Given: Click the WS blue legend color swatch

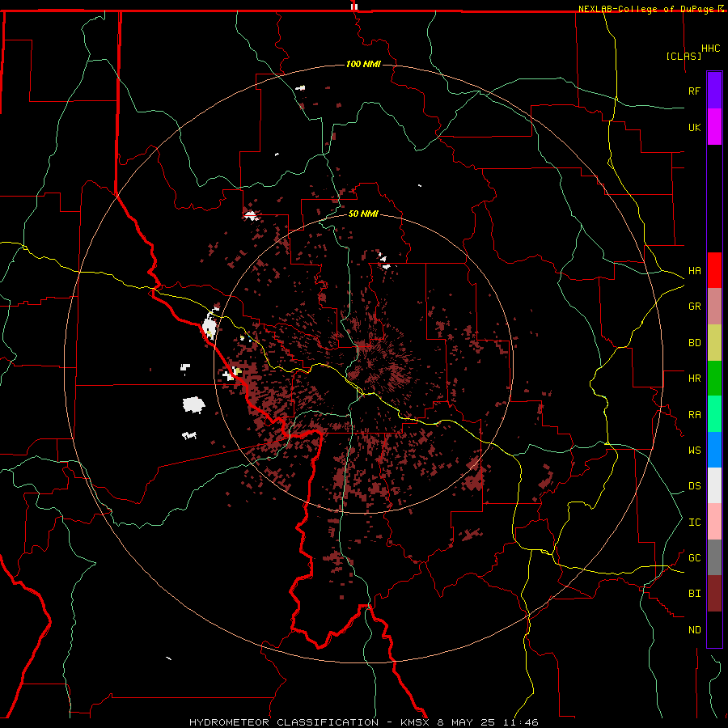Looking at the screenshot, I should pyautogui.click(x=714, y=450).
